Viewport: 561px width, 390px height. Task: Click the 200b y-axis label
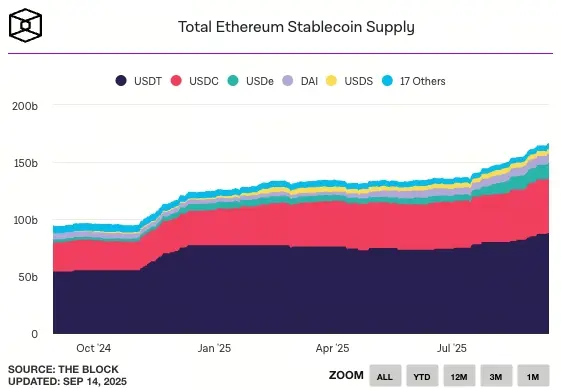pyautogui.click(x=25, y=106)
